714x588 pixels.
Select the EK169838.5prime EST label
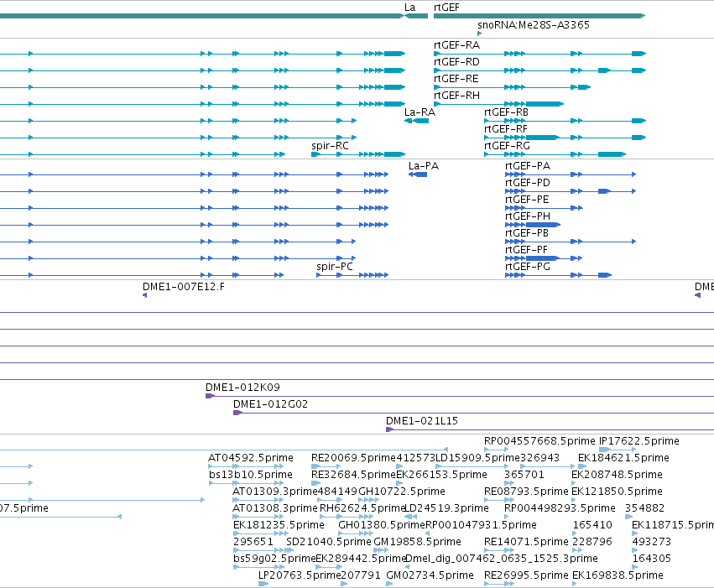(618, 576)
